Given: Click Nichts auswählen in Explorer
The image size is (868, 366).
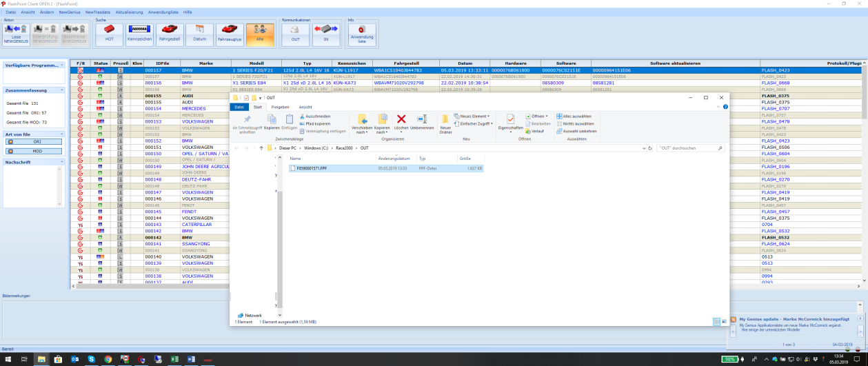Looking at the screenshot, I should coord(575,123).
